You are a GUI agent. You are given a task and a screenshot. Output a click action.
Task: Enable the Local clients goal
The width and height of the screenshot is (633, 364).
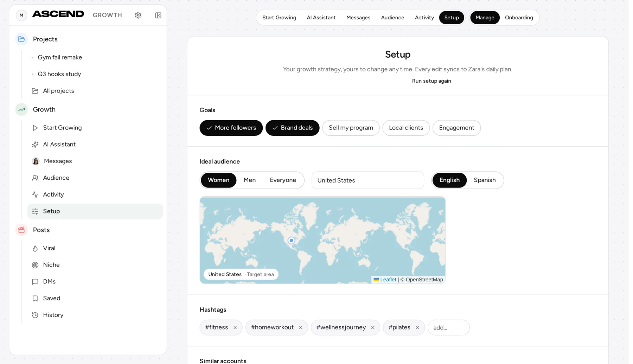(x=406, y=128)
